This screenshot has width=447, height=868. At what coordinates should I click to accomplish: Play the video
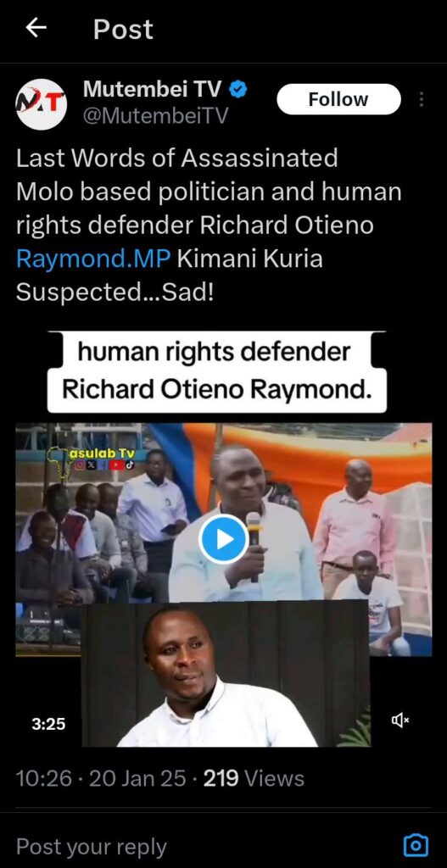click(x=223, y=539)
